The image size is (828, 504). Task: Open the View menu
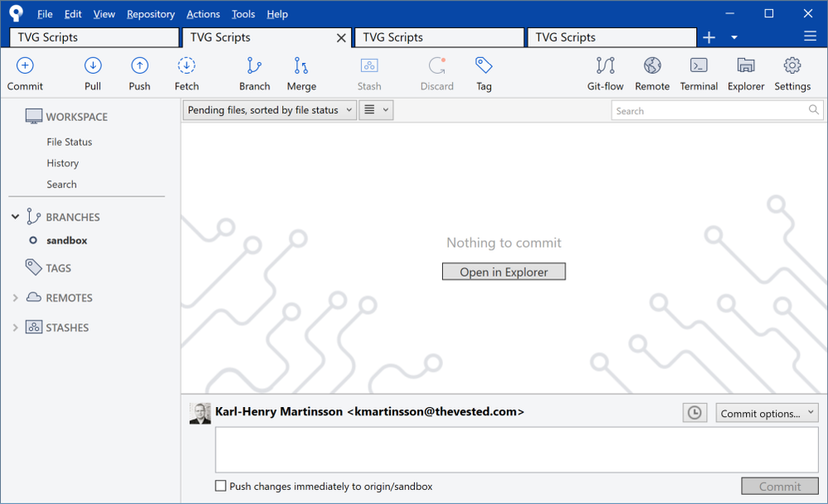pyautogui.click(x=104, y=14)
